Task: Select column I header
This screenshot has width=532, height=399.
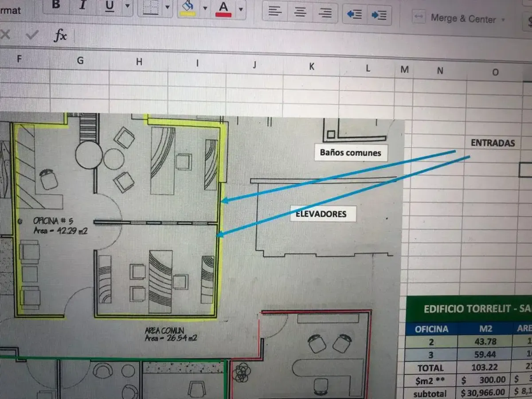Action: (197, 63)
